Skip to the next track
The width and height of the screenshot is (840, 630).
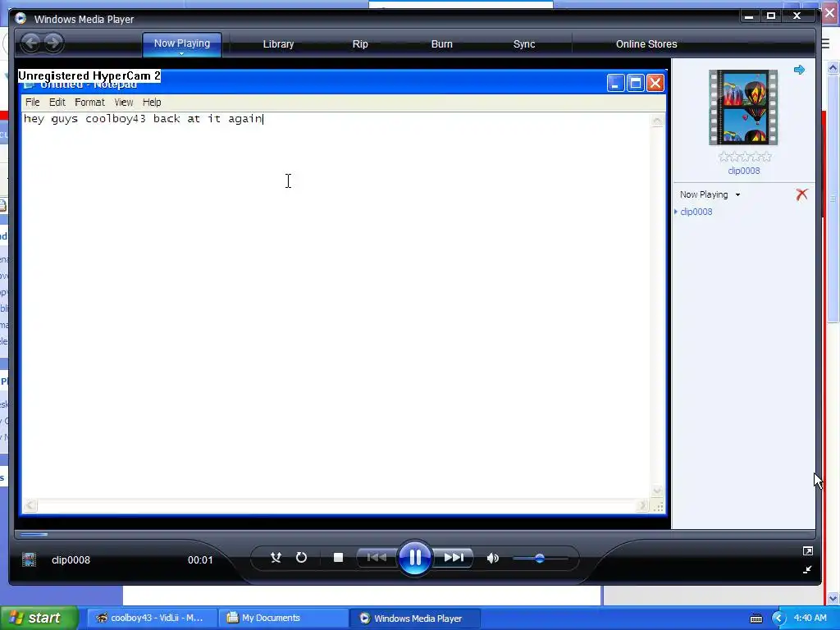point(453,558)
